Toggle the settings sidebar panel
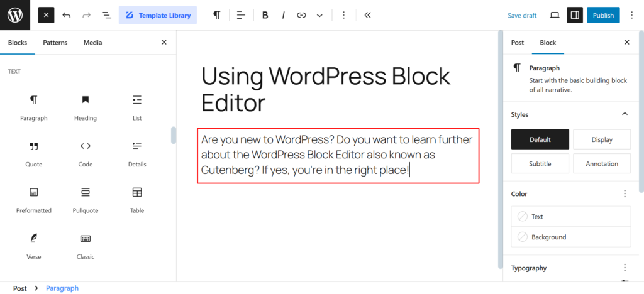Image resolution: width=644 pixels, height=294 pixels. [x=574, y=15]
